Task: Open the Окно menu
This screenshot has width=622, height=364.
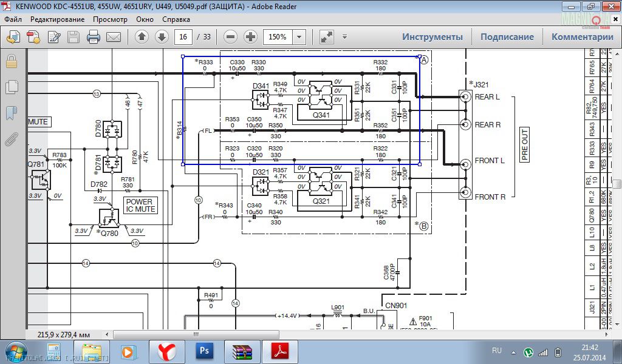Action: point(145,19)
